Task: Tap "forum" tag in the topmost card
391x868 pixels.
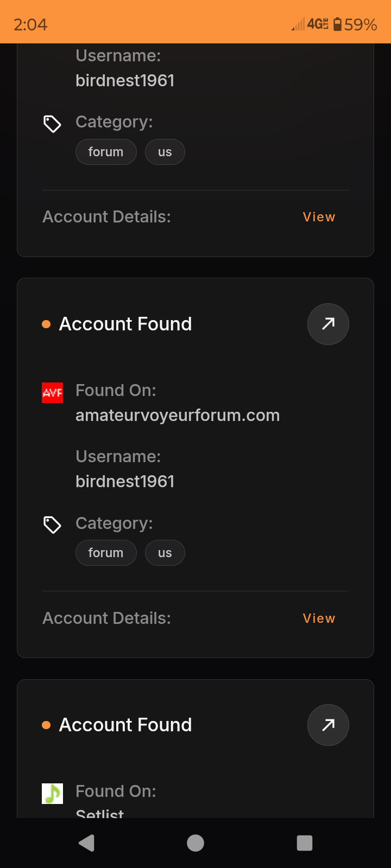Action: [106, 152]
